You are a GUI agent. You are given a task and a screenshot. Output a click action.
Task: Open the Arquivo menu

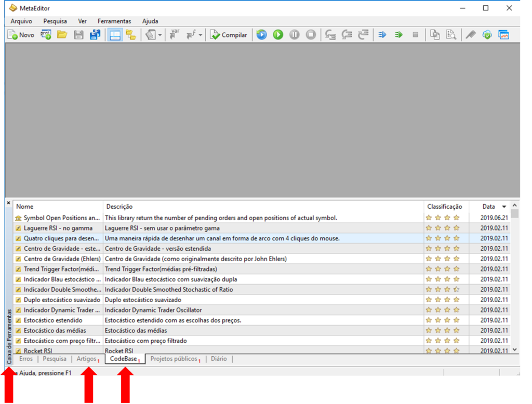coord(21,21)
